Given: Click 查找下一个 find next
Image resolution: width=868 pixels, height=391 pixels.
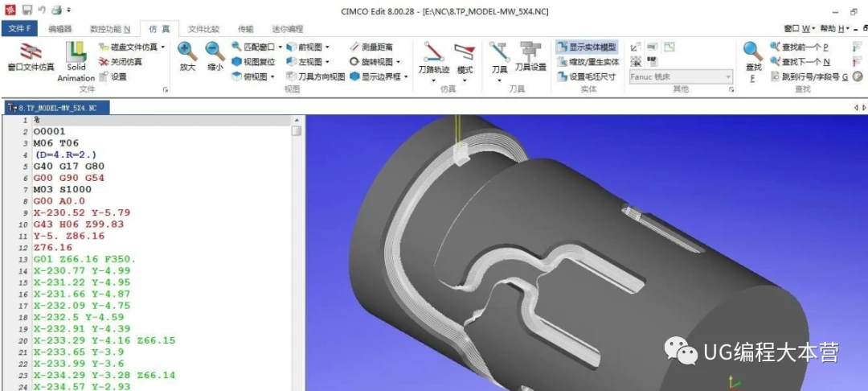Looking at the screenshot, I should [800, 62].
